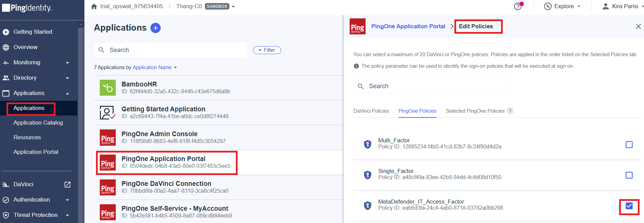644x223 pixels.
Task: Open the Filter dropdown
Action: click(267, 50)
